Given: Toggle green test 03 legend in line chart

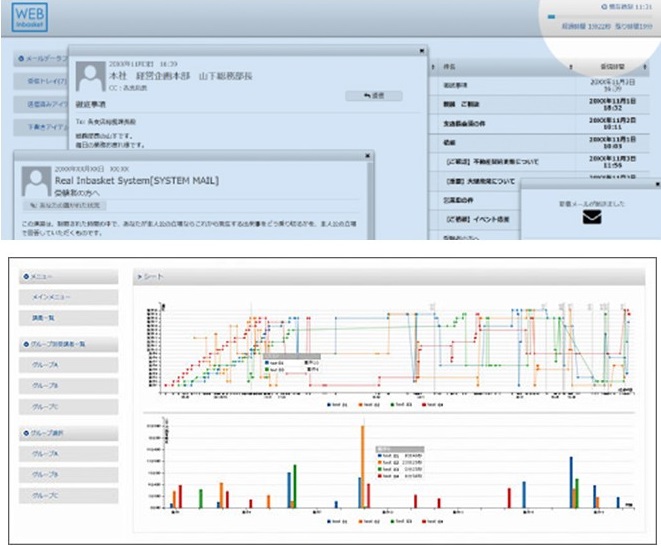Looking at the screenshot, I should tap(400, 405).
